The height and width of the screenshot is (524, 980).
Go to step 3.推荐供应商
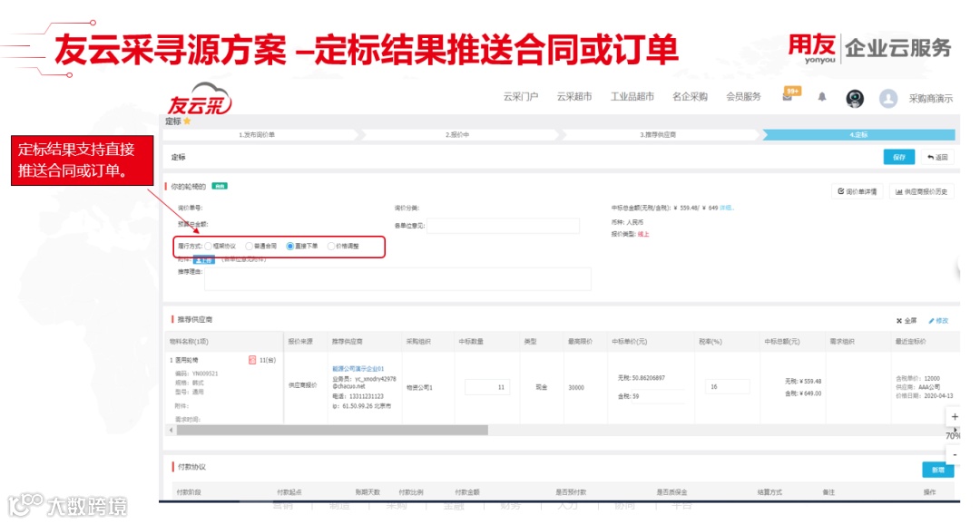coord(658,134)
